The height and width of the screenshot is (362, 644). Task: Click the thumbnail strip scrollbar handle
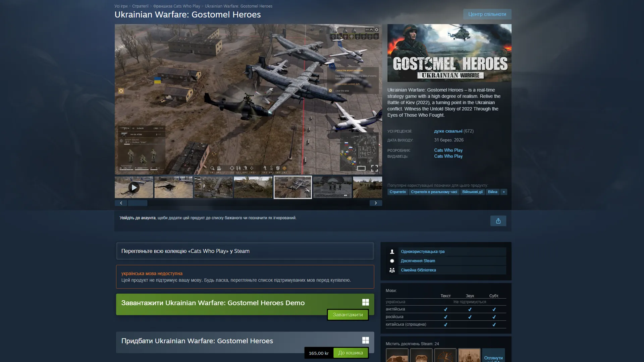(x=138, y=203)
